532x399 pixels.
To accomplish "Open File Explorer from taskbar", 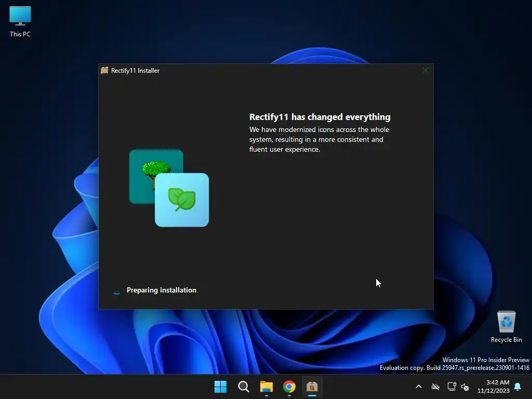I will (x=267, y=387).
